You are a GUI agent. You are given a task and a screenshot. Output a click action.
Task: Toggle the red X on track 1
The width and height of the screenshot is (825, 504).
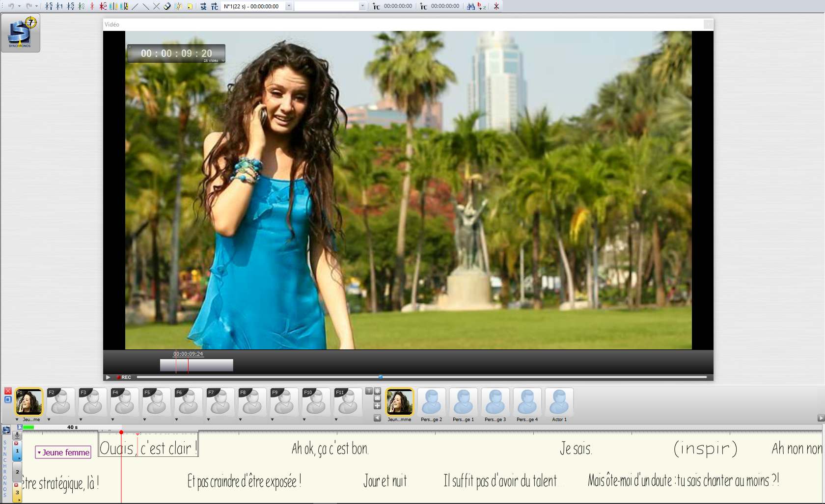pos(16,443)
